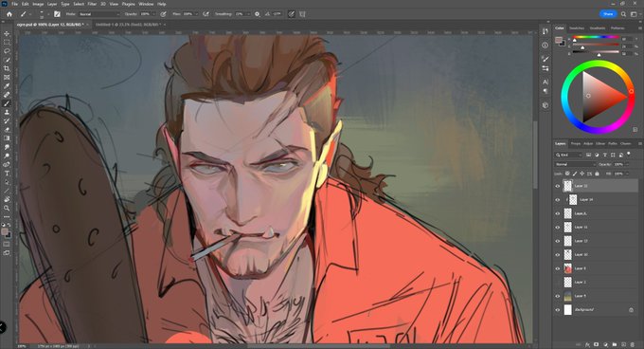
Task: Open the Character panel icon
Action: point(545,82)
